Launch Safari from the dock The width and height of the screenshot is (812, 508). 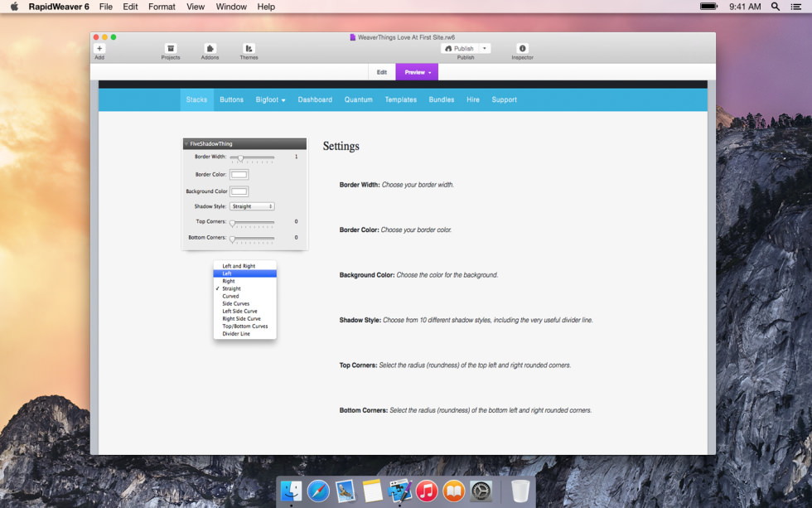(318, 491)
